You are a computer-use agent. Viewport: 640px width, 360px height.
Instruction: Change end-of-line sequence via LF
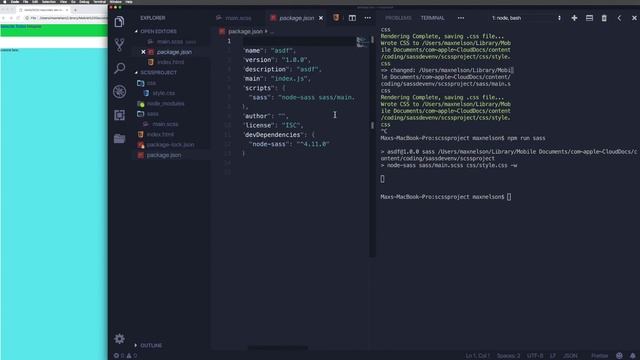click(x=553, y=356)
